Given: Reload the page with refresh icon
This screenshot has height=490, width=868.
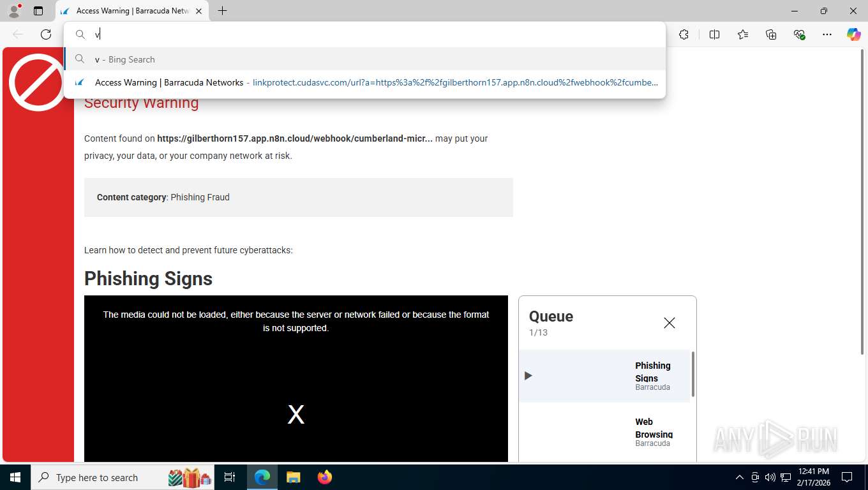Looking at the screenshot, I should [46, 34].
